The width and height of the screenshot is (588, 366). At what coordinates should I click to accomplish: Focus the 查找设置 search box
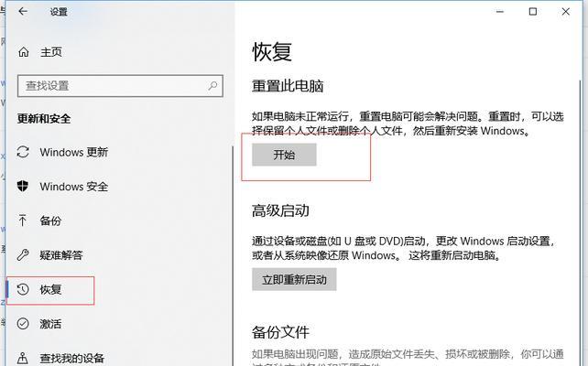tap(120, 86)
